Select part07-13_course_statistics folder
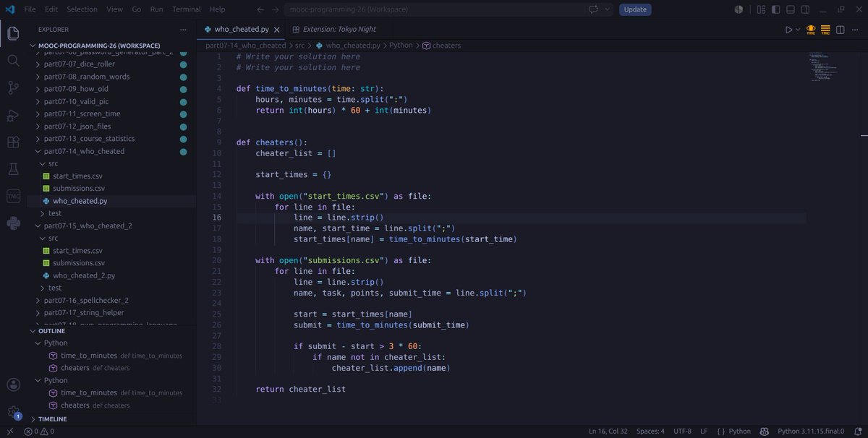 coord(89,139)
